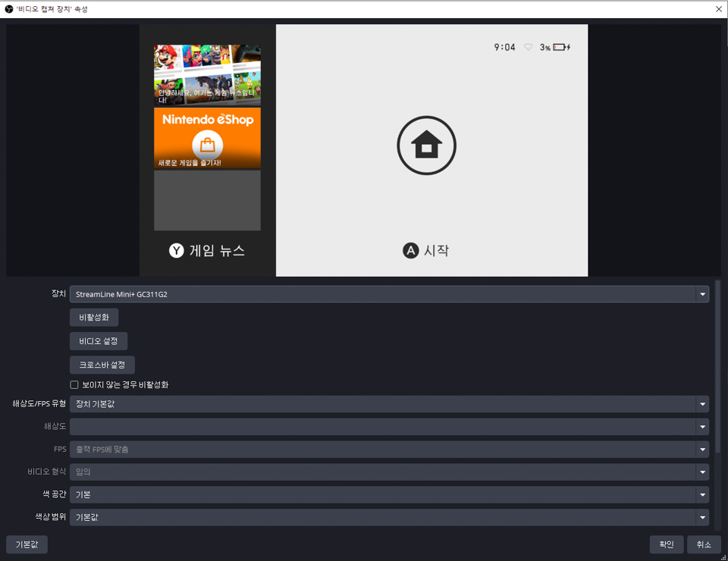Click the heart icon beside the clock
This screenshot has width=728, height=561.
[x=529, y=47]
